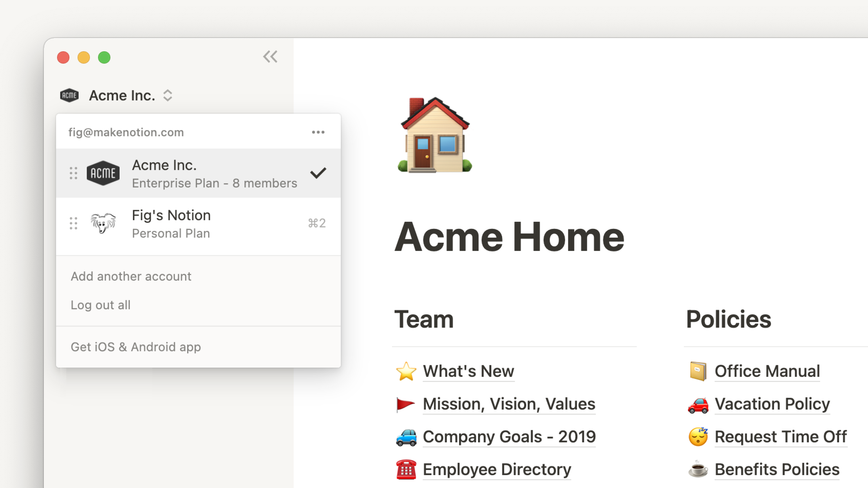Click the telephone icon next to Employee Directory
The image size is (868, 488).
[x=405, y=469]
